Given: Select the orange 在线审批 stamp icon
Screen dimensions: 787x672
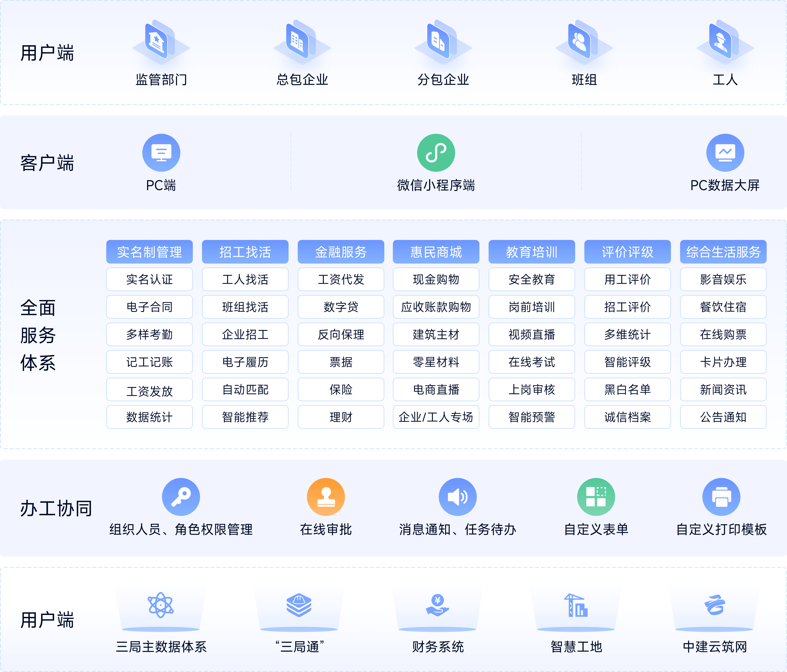Looking at the screenshot, I should click(326, 497).
